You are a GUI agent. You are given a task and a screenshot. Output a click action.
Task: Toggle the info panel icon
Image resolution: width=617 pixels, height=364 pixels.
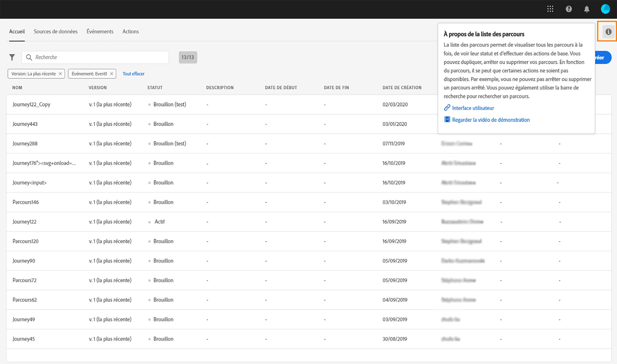coord(608,32)
